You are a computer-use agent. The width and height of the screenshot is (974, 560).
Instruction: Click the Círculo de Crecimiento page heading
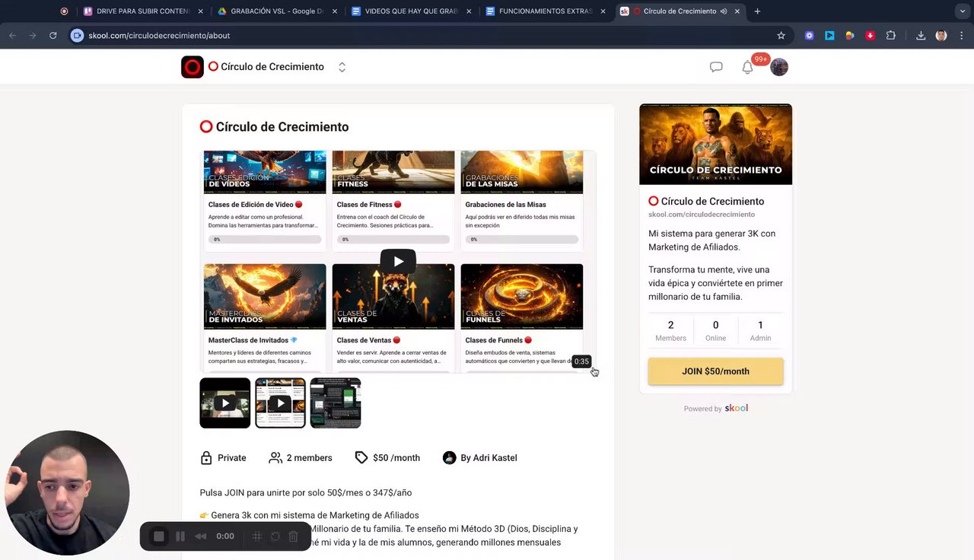point(275,127)
